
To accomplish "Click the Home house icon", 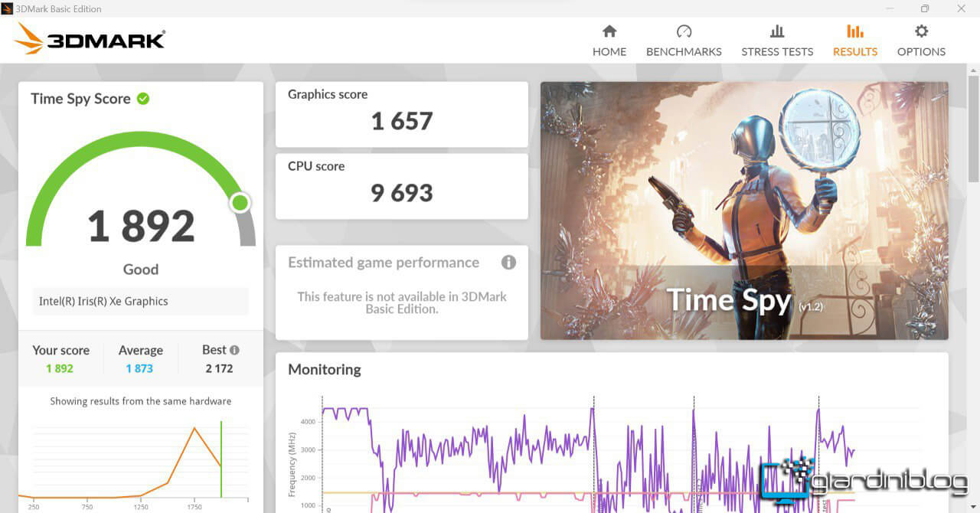I will [x=609, y=31].
